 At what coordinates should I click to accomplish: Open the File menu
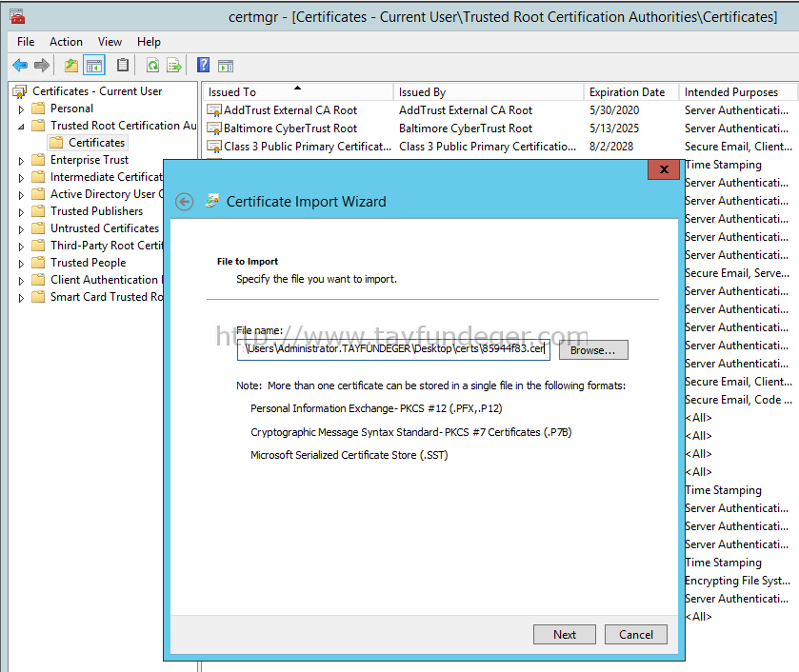26,42
